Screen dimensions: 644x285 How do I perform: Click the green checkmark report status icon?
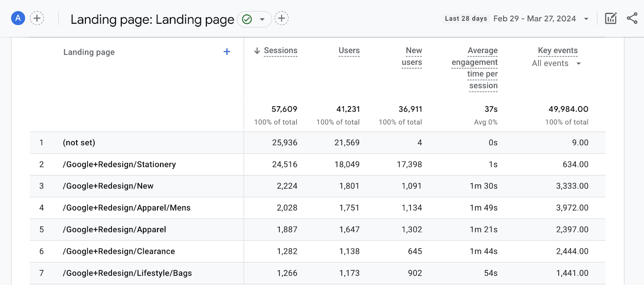247,19
